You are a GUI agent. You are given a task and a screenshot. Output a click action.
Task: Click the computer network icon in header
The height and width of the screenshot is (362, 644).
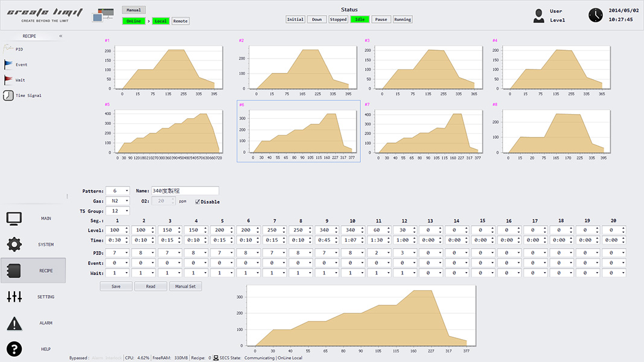pos(103,15)
